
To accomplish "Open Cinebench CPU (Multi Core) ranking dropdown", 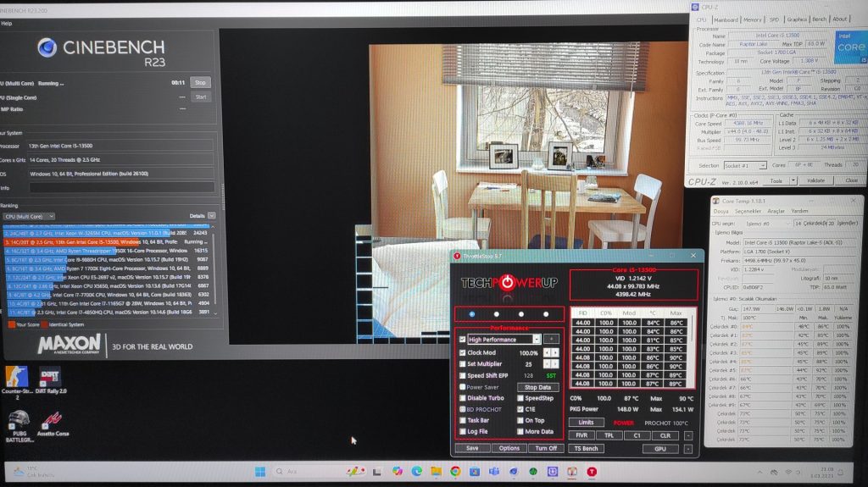I will (29, 216).
